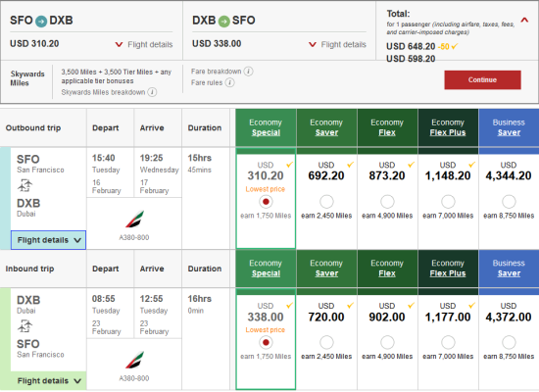Image resolution: width=539 pixels, height=392 pixels.
Task: Click inbound departure time 08:55
Action: click(104, 299)
